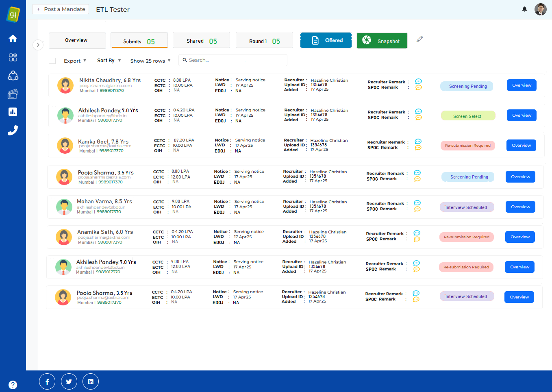The height and width of the screenshot is (392, 552).
Task: Switch to the Shared tab
Action: (201, 41)
